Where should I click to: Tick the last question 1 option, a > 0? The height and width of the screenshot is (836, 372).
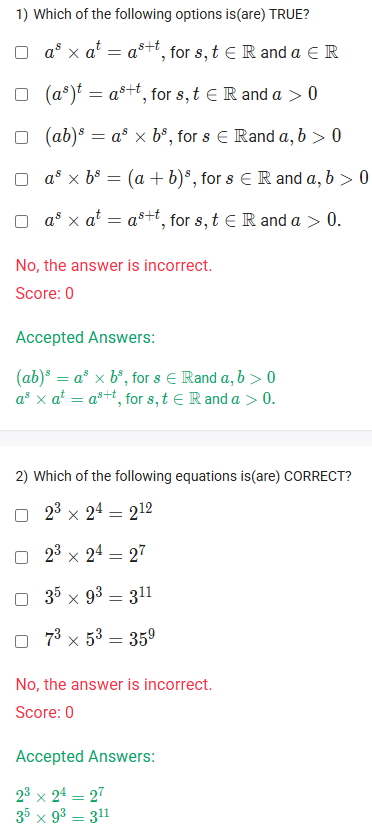coord(21,221)
